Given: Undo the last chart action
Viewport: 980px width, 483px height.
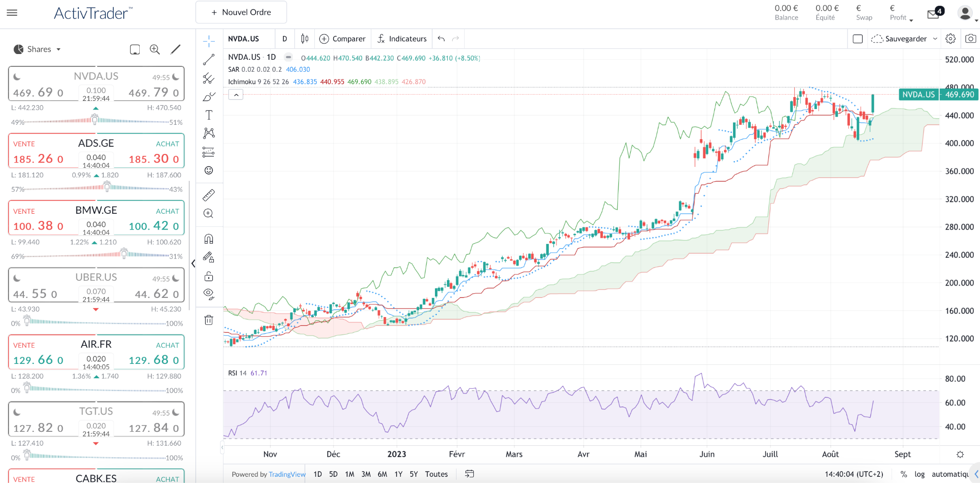Looking at the screenshot, I should click(441, 39).
